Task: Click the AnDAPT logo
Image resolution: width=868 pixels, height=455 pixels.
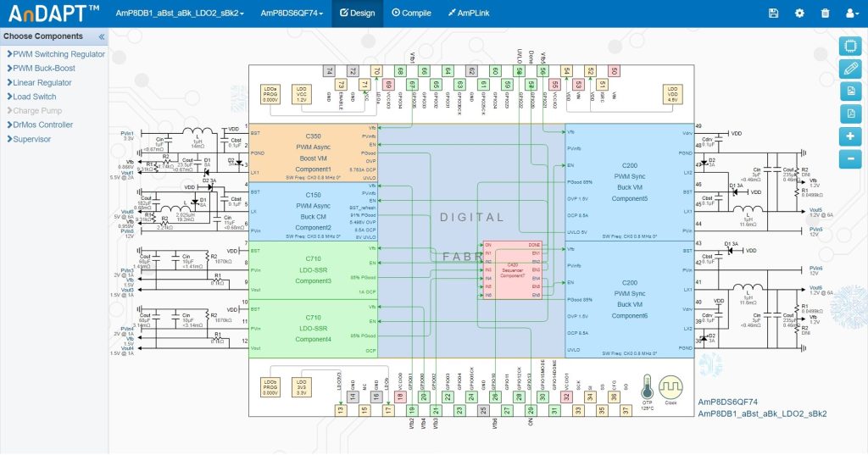Action: [53, 14]
